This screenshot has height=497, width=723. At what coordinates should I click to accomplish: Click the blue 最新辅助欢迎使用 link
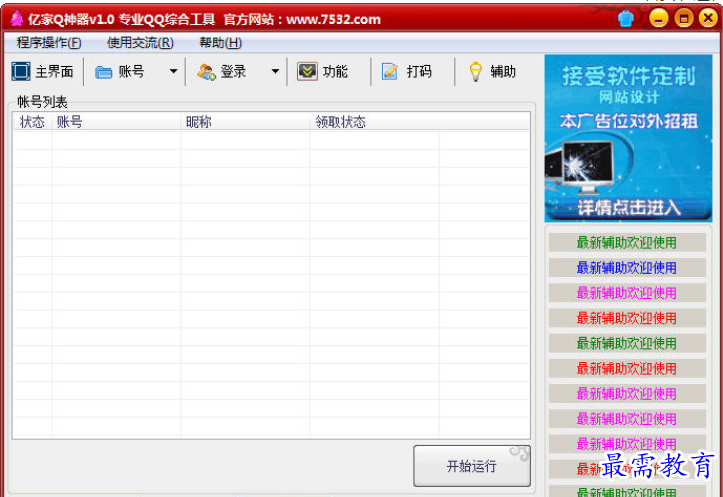[627, 268]
